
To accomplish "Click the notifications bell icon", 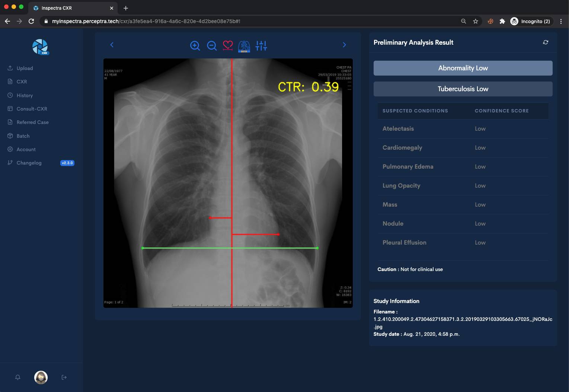I will (17, 377).
